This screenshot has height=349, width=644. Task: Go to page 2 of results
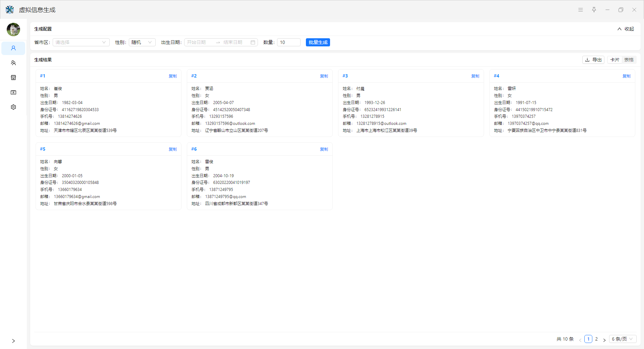[x=596, y=339]
